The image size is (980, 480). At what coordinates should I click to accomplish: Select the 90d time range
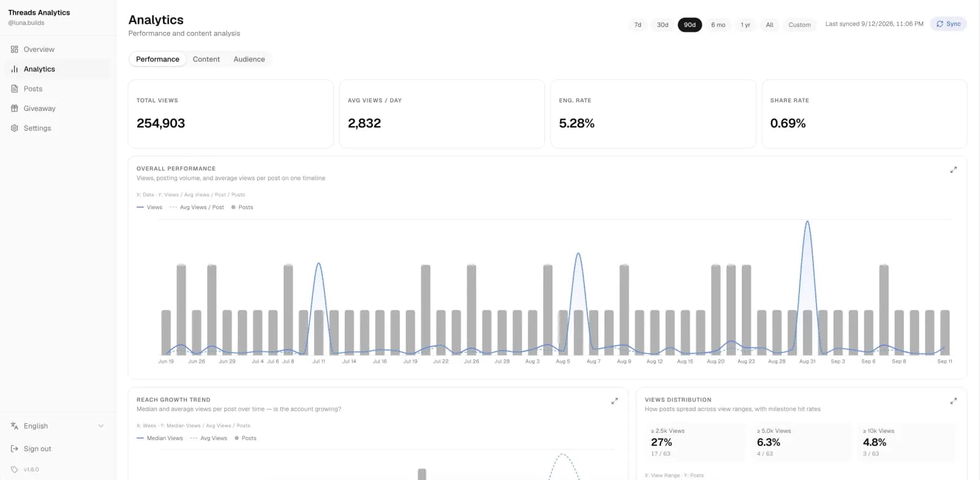(690, 25)
